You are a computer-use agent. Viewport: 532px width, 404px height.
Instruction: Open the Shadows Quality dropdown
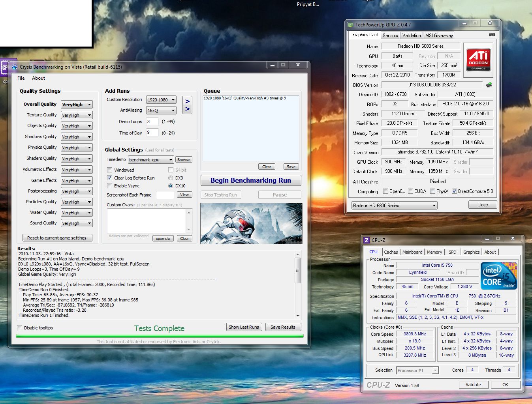77,137
